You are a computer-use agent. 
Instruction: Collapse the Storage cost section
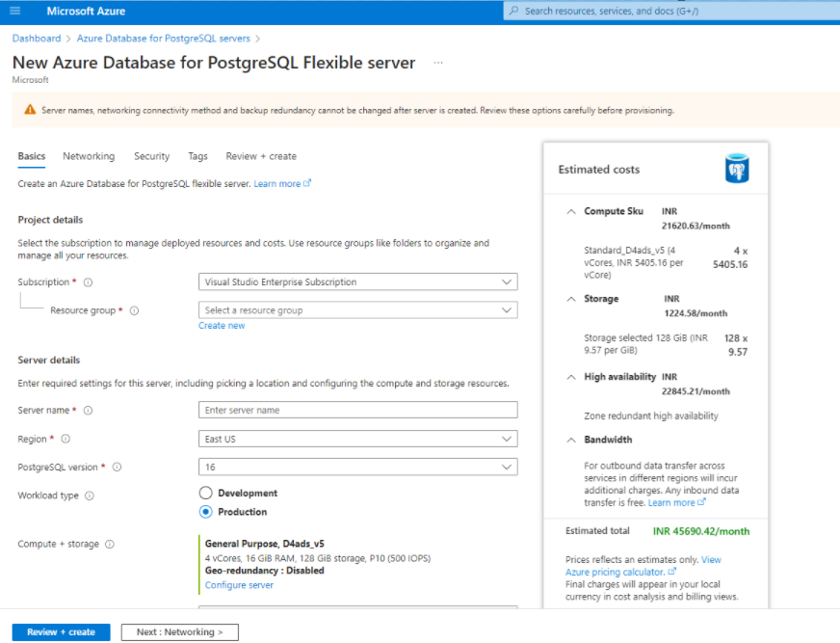pyautogui.click(x=571, y=299)
